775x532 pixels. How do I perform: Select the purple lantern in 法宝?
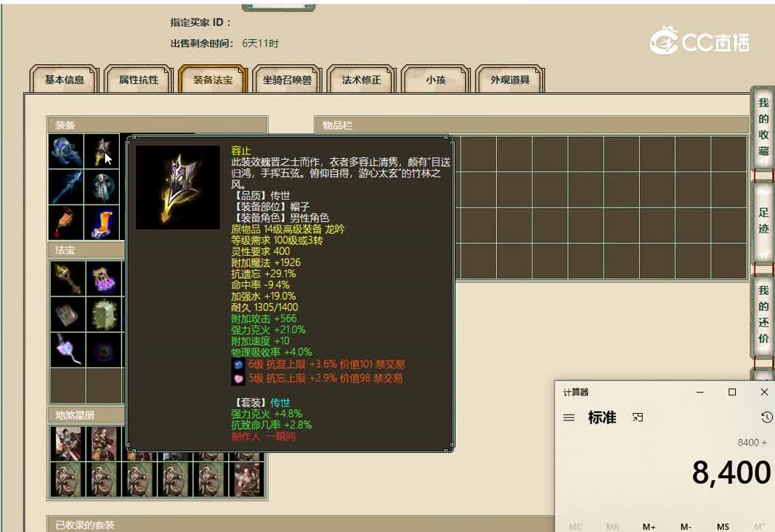click(x=104, y=278)
